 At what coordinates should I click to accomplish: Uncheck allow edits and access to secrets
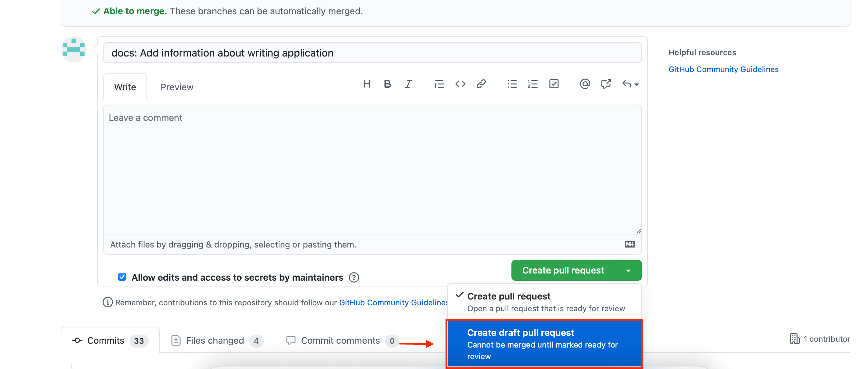[122, 277]
